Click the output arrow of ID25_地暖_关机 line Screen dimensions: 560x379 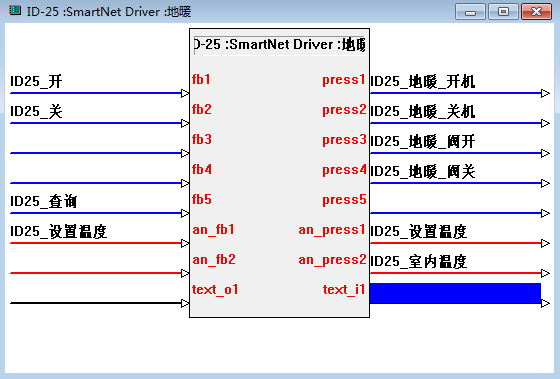pyautogui.click(x=545, y=123)
